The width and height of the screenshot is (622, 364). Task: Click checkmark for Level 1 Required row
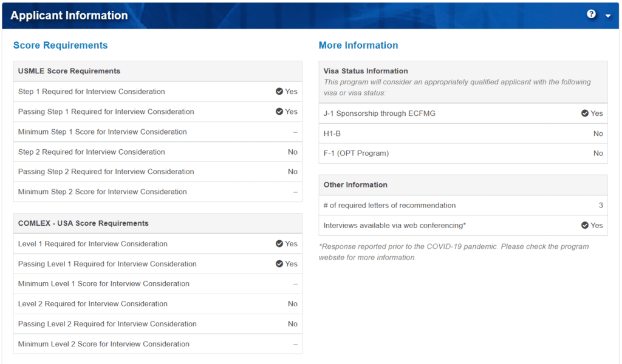[x=279, y=244]
